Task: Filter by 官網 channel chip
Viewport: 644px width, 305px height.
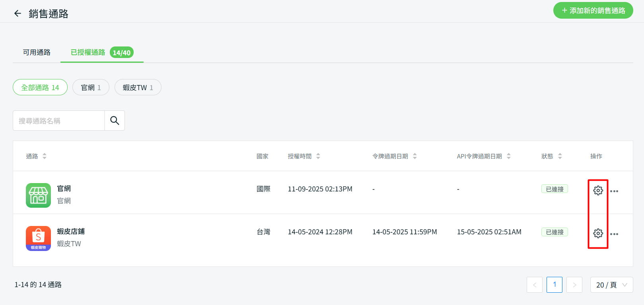Action: point(91,88)
